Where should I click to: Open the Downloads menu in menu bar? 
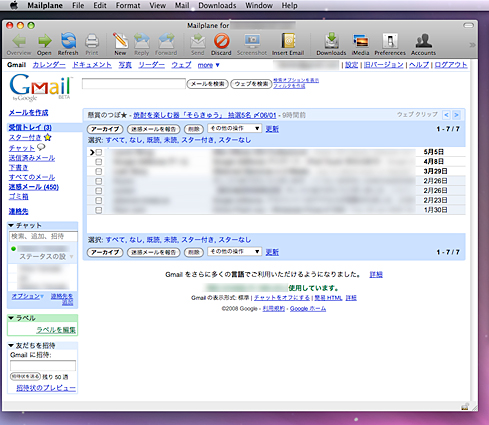(217, 5)
